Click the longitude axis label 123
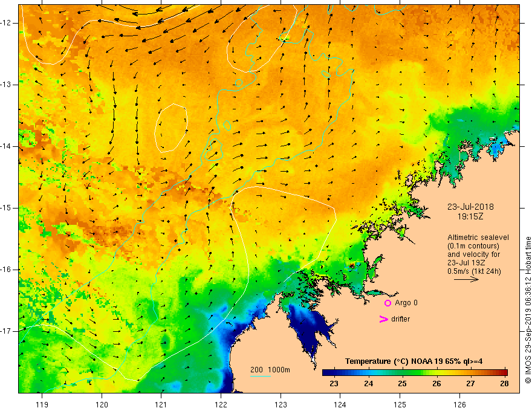The height and width of the screenshot is (411, 532). [281, 404]
